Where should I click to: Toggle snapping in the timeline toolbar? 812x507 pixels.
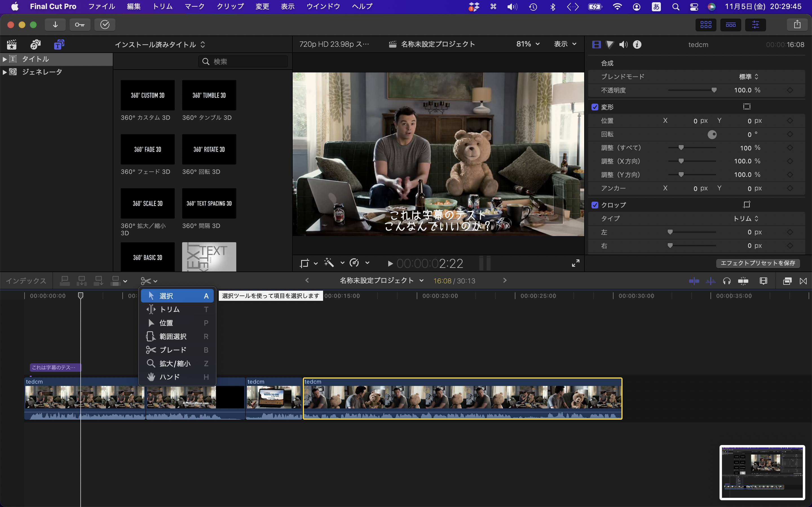(x=743, y=281)
